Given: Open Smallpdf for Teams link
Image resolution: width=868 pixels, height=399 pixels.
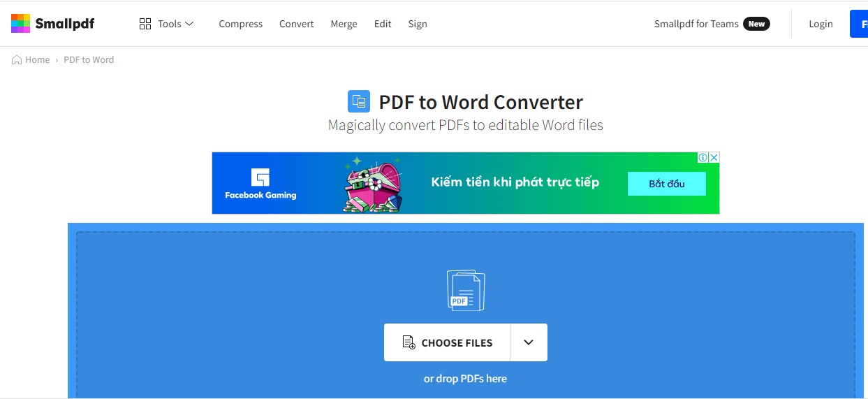Looking at the screenshot, I should click(x=696, y=24).
